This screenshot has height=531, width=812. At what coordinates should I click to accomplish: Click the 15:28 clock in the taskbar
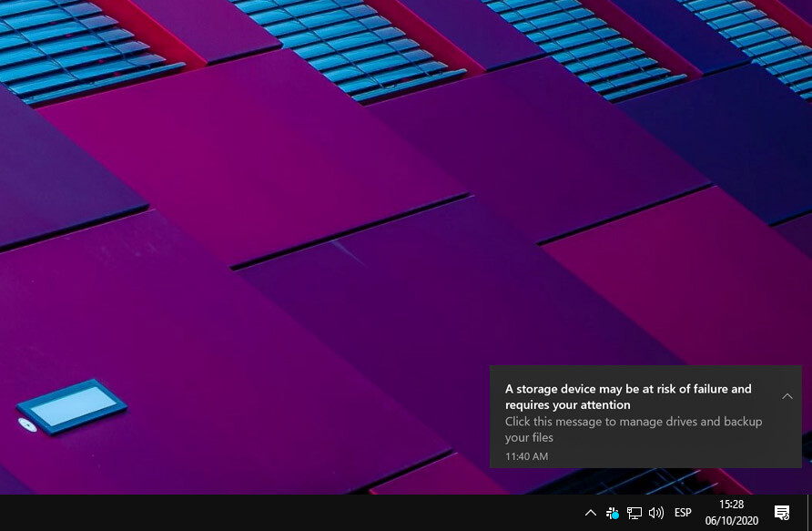(731, 505)
